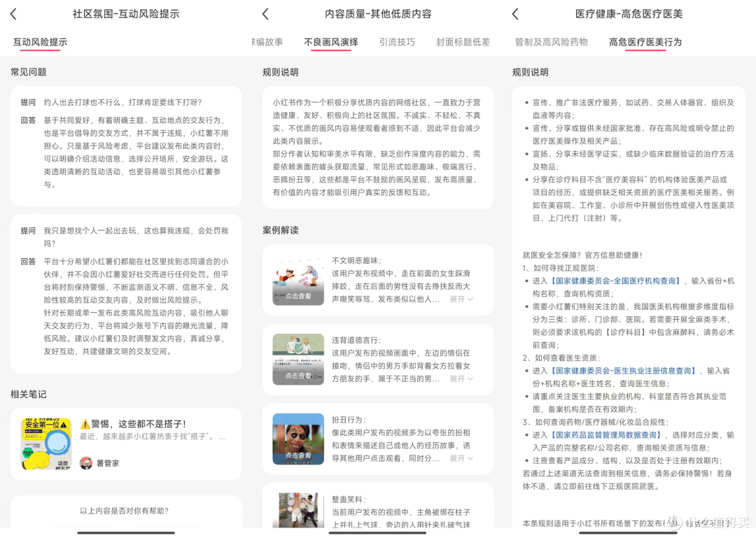Switch to the 引流技巧 tab

click(x=397, y=42)
